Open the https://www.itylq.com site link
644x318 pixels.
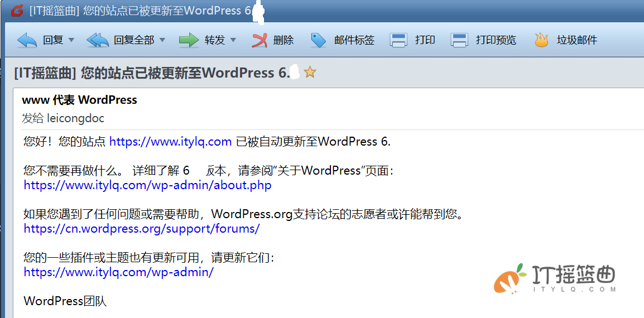[171, 142]
